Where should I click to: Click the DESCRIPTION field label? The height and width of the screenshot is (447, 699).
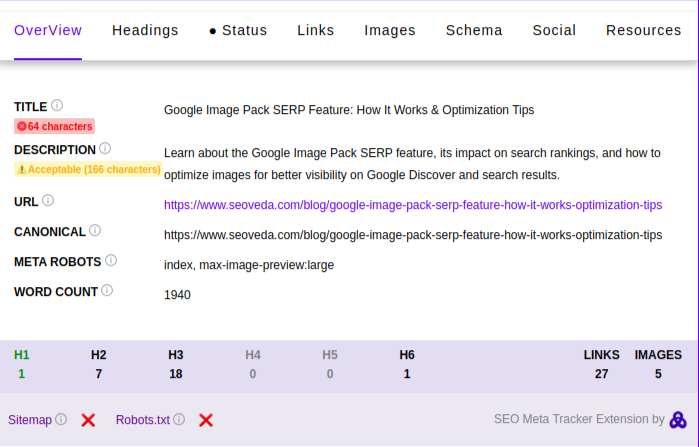55,150
